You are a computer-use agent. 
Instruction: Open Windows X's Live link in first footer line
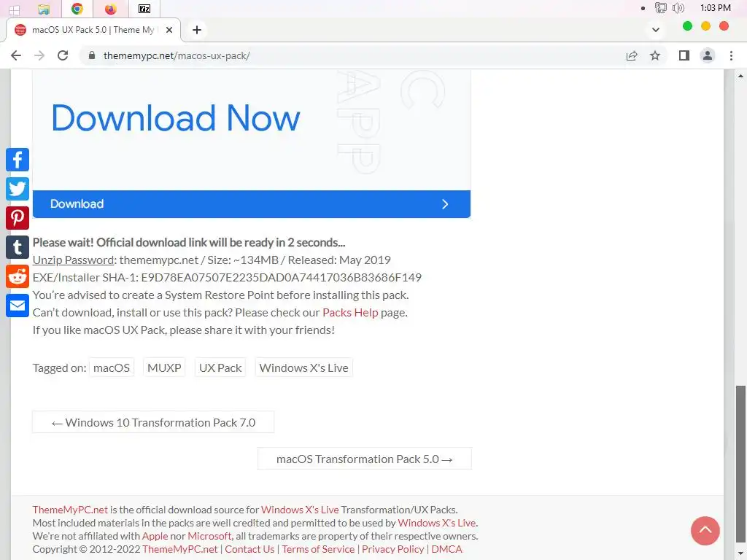300,510
